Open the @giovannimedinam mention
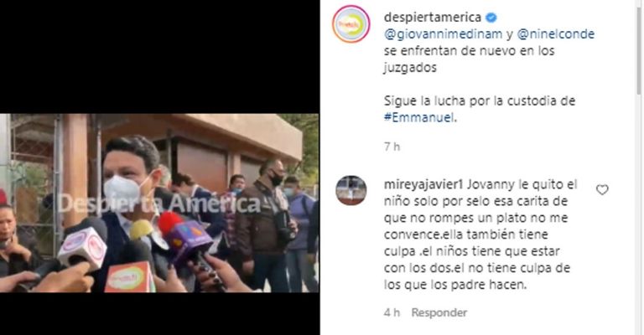644x335 pixels. click(x=443, y=34)
